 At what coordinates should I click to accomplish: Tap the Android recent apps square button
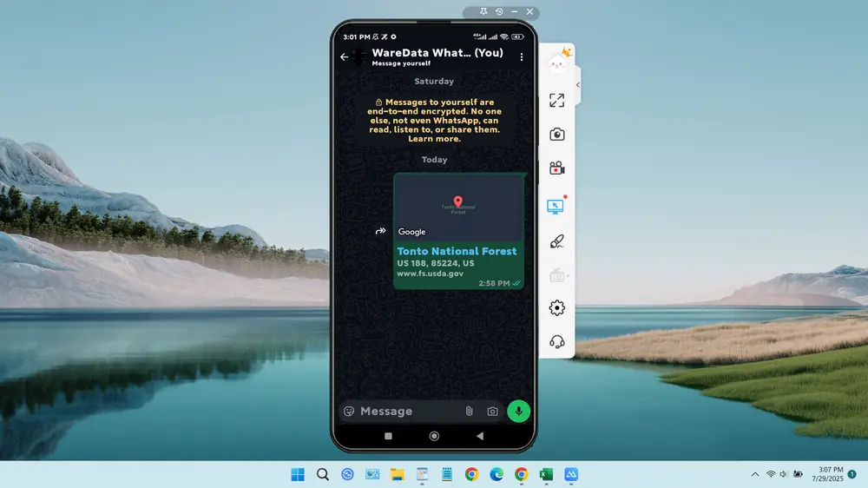[x=388, y=436]
